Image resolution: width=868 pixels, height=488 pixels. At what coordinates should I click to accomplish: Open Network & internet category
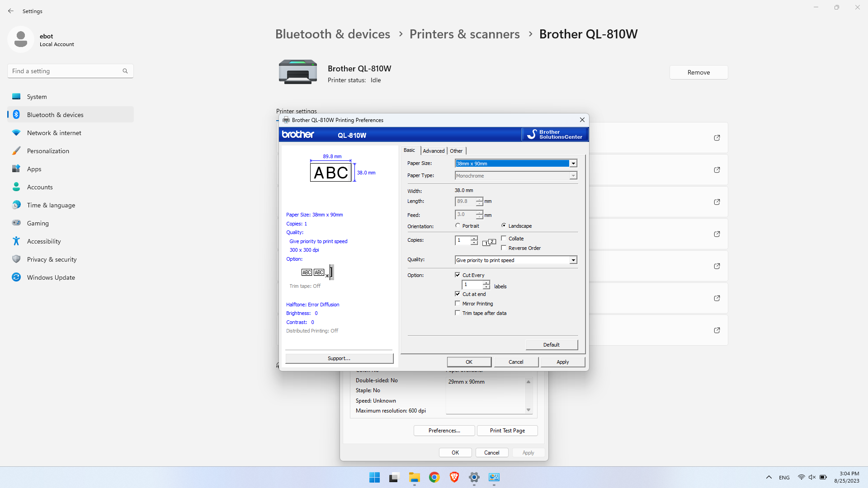point(71,133)
